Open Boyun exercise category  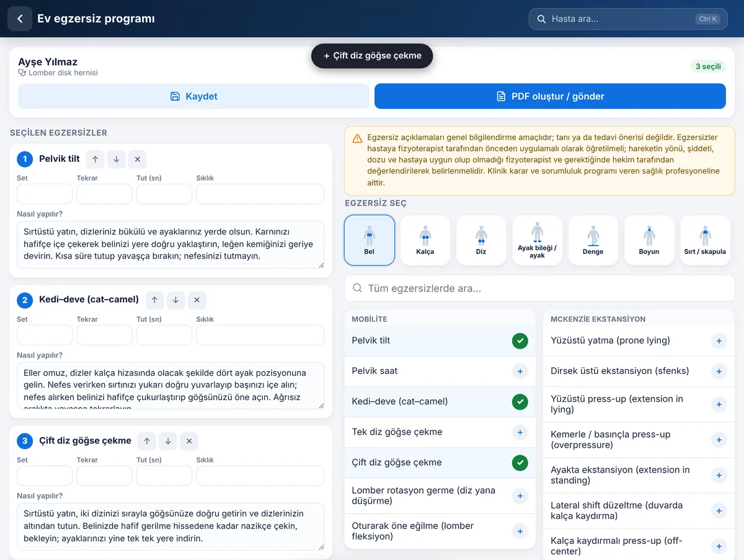[x=649, y=240]
